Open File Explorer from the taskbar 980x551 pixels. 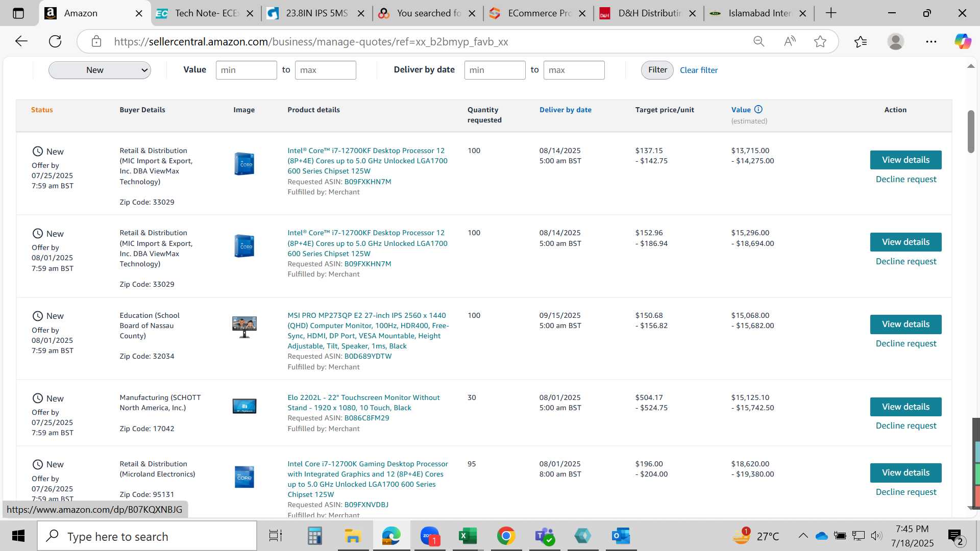353,536
